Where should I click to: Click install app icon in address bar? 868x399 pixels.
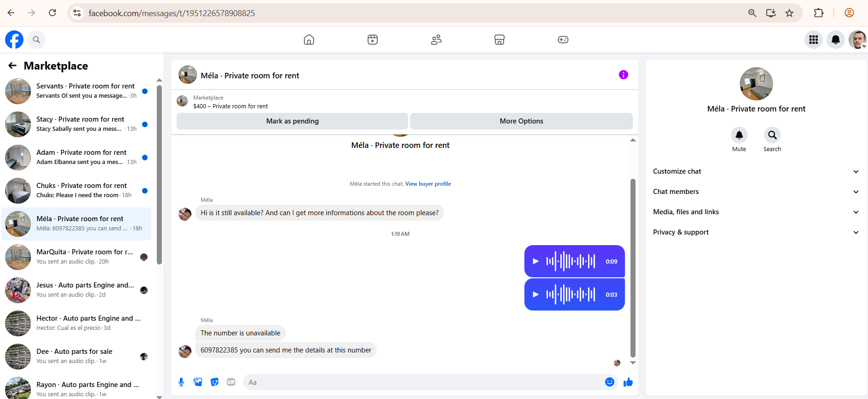pyautogui.click(x=771, y=13)
